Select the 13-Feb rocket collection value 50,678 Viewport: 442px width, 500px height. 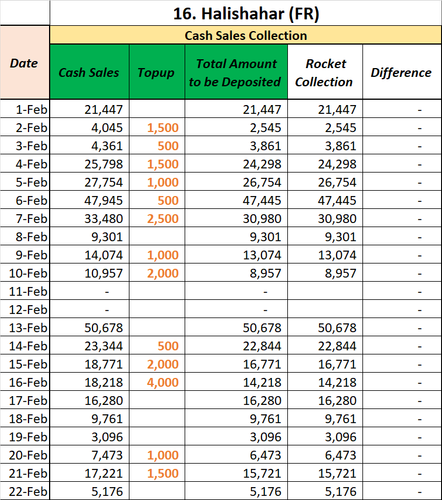point(325,328)
